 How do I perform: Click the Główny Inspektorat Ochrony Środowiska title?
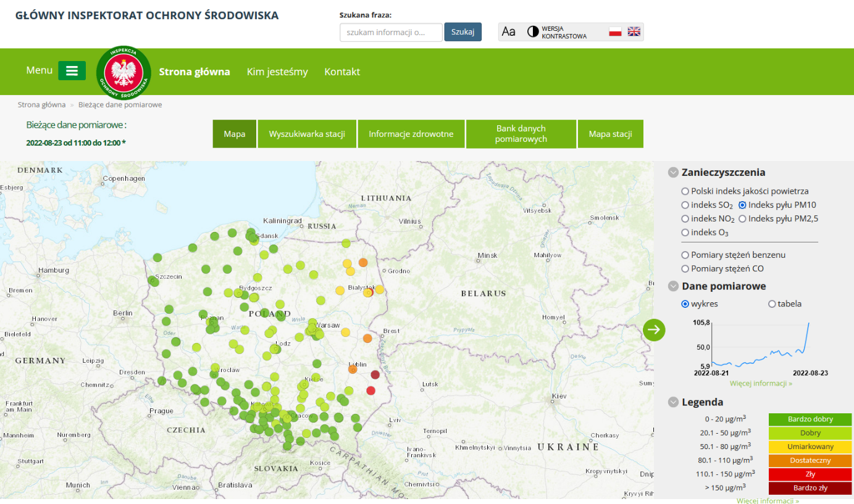(147, 15)
